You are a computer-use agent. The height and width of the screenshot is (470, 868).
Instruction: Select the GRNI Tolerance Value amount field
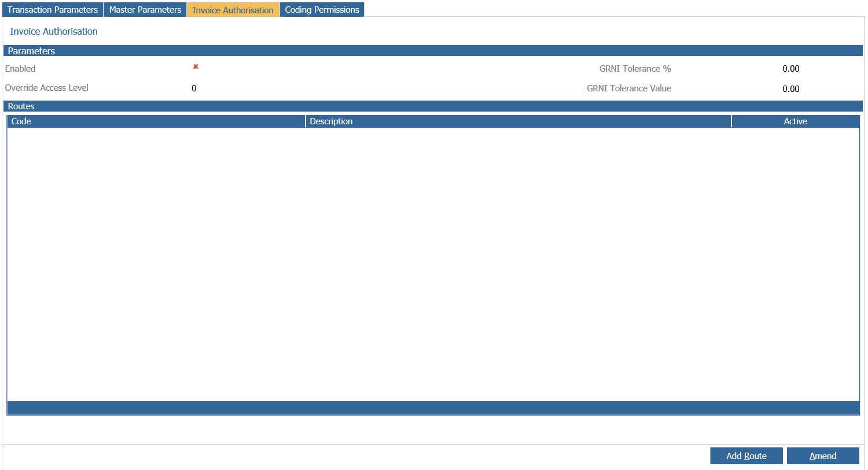[790, 89]
